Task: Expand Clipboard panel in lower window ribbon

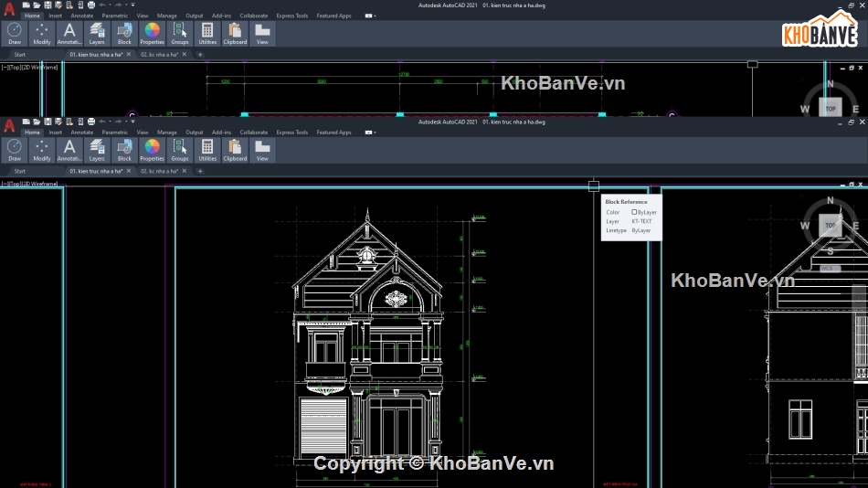Action: point(235,151)
